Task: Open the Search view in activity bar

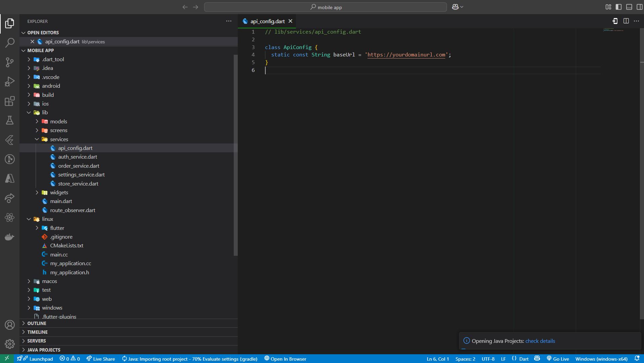Action: click(x=10, y=43)
